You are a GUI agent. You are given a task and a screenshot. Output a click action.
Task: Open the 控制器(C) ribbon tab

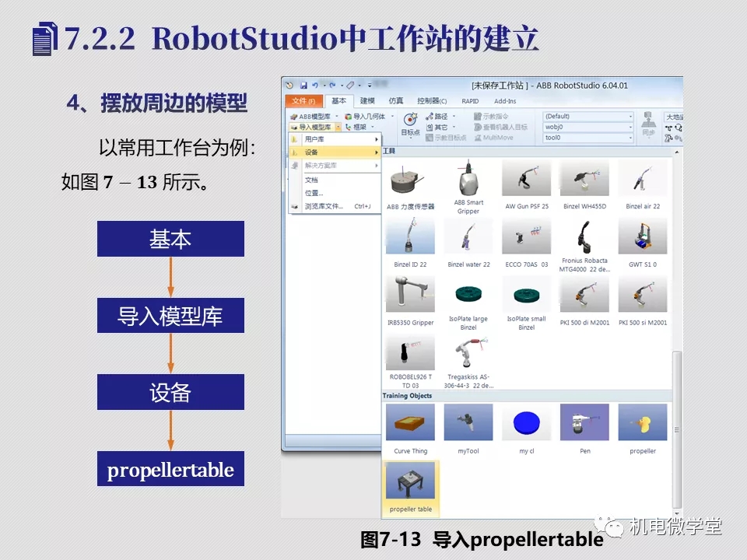tap(432, 101)
